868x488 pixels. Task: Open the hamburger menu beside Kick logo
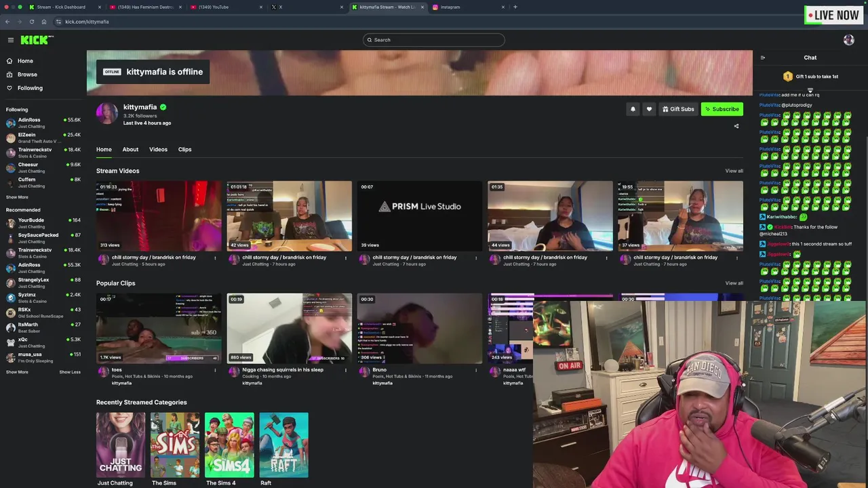pos(10,40)
